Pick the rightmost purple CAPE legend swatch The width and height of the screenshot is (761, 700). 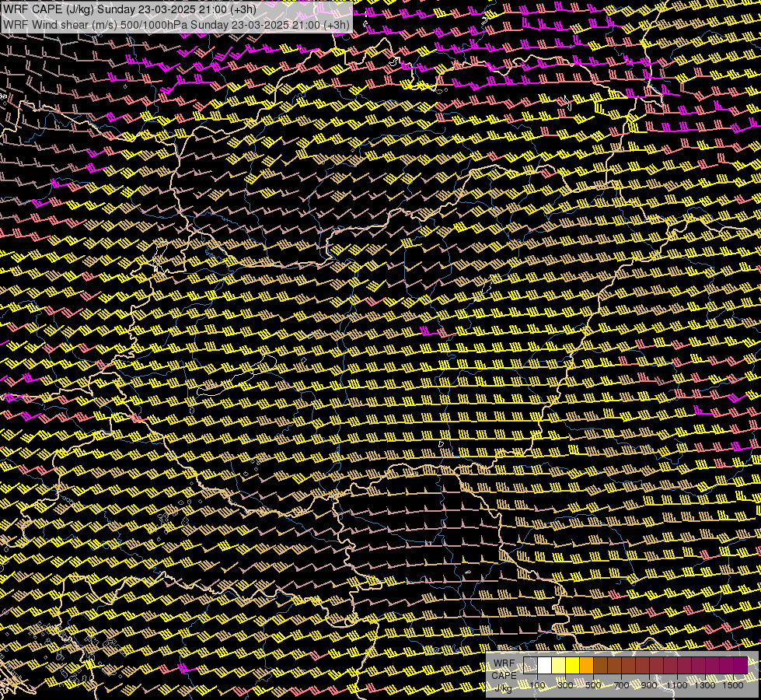click(741, 665)
